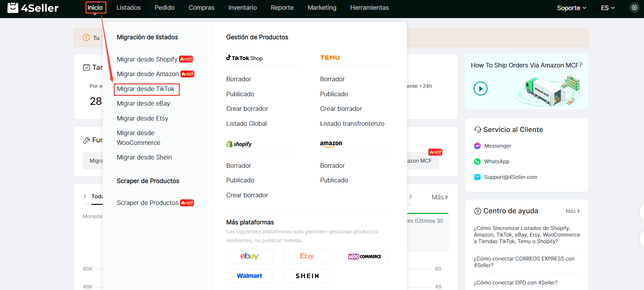This screenshot has width=644, height=290.
Task: Open Listado Global under TikTok Shop
Action: click(247, 124)
